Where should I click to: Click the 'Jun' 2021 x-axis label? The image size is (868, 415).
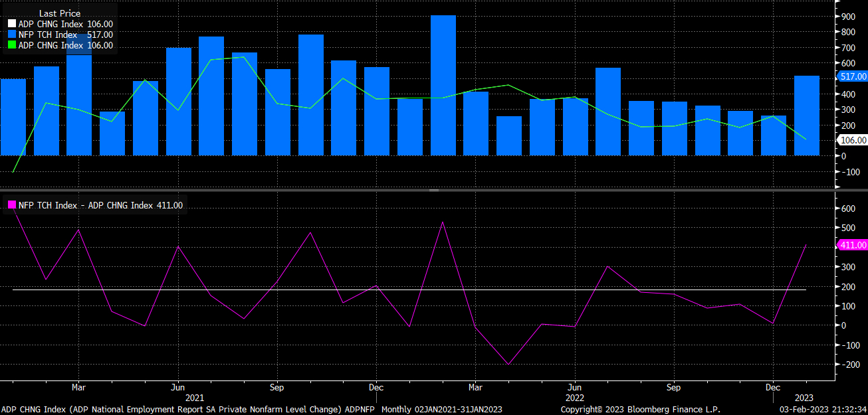[x=177, y=387]
